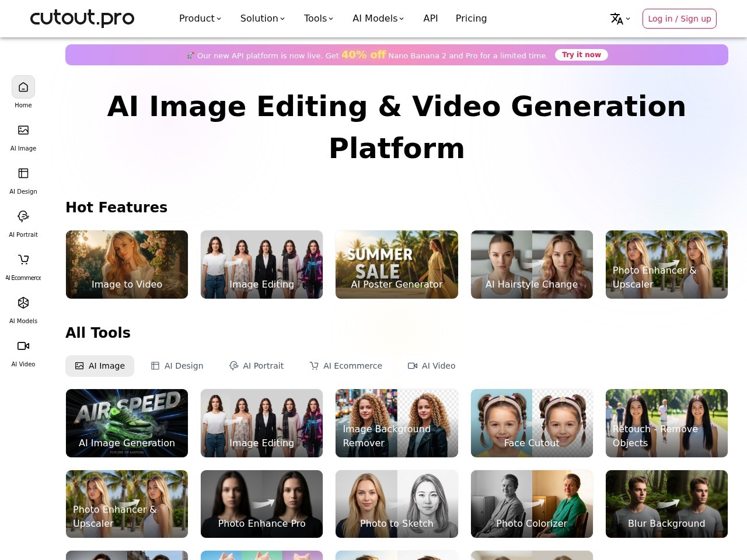The image size is (747, 560).
Task: Expand the Product menu dropdown
Action: [x=200, y=19]
